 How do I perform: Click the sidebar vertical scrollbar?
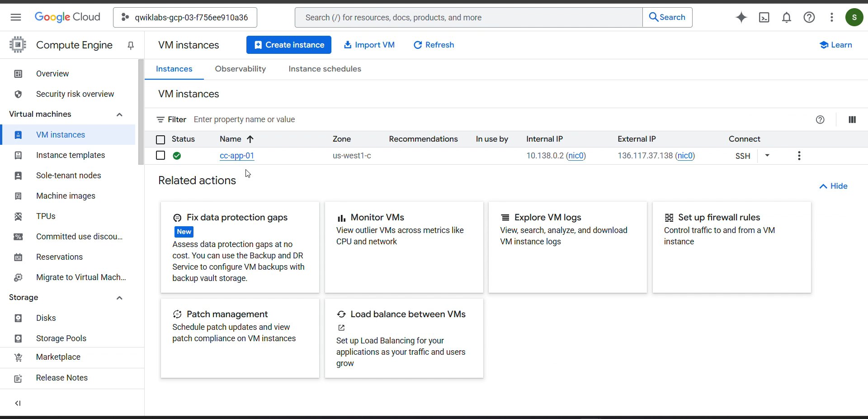[141, 112]
